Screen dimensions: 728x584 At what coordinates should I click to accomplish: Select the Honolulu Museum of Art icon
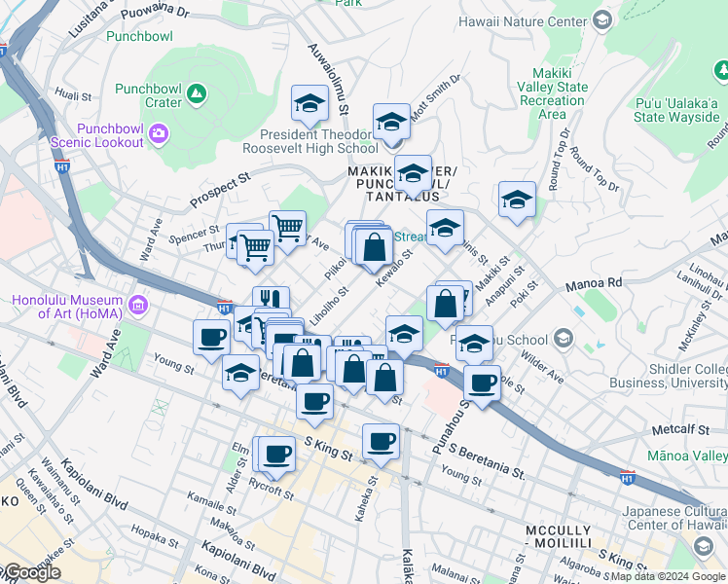(138, 306)
